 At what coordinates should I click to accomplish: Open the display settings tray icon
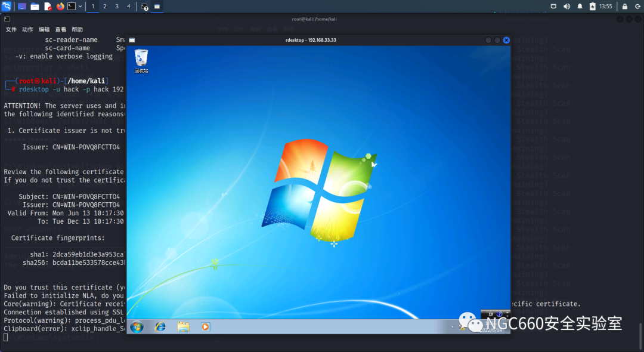(553, 6)
